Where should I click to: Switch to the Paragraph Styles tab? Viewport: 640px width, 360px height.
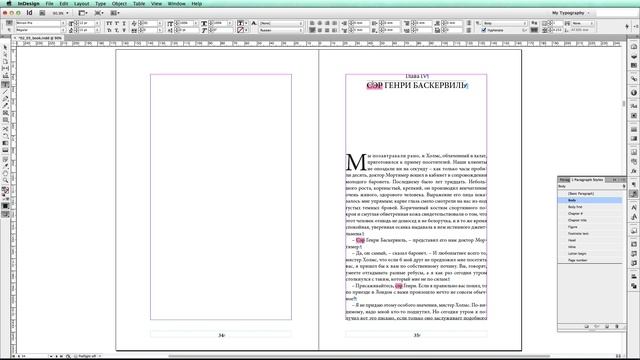click(x=587, y=180)
